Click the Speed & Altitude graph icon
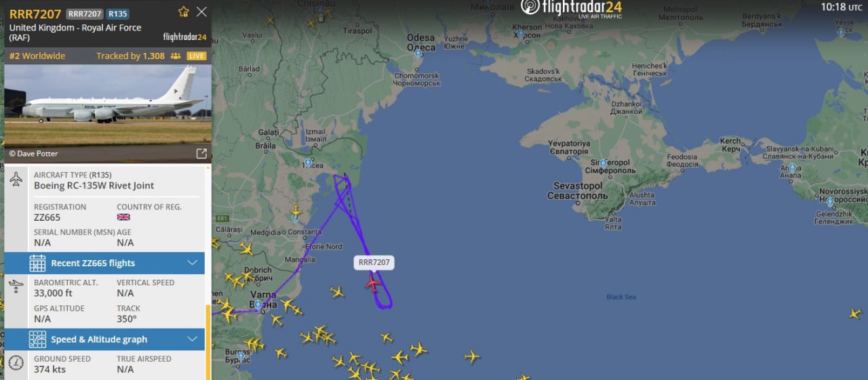Viewport: 868px width, 380px height. (37, 339)
